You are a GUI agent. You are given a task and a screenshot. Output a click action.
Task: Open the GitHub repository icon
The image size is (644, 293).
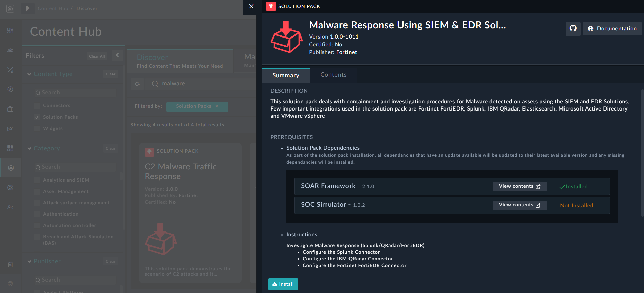pyautogui.click(x=573, y=29)
